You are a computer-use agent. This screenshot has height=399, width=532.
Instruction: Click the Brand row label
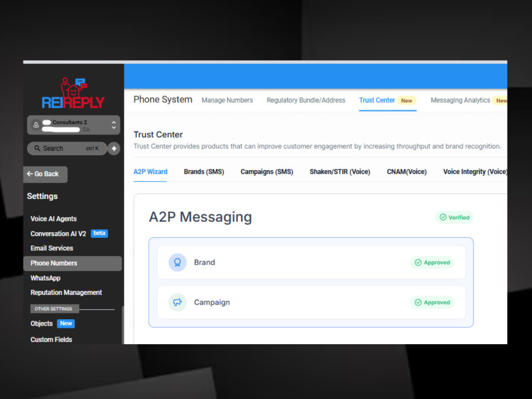coord(204,262)
